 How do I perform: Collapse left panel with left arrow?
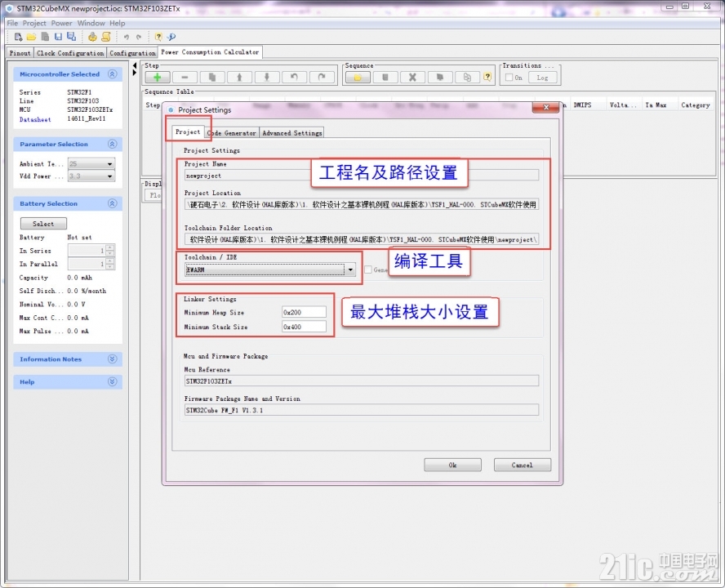(135, 65)
